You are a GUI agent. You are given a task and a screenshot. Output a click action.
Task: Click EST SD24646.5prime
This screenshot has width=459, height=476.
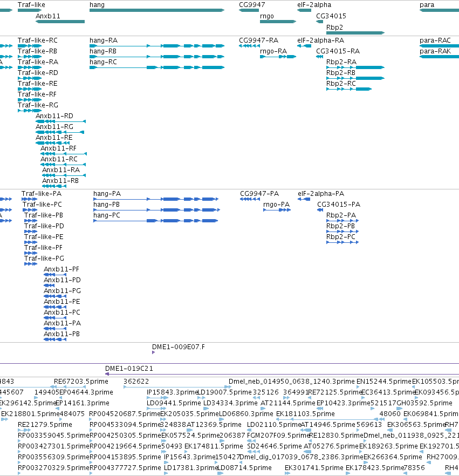pos(274,446)
